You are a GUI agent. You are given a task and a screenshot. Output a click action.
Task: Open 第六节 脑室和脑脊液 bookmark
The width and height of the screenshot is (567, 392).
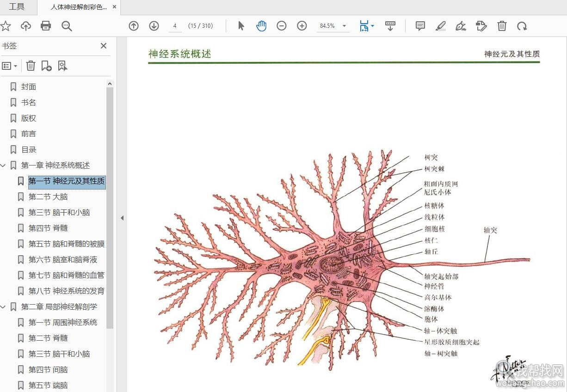tap(63, 260)
